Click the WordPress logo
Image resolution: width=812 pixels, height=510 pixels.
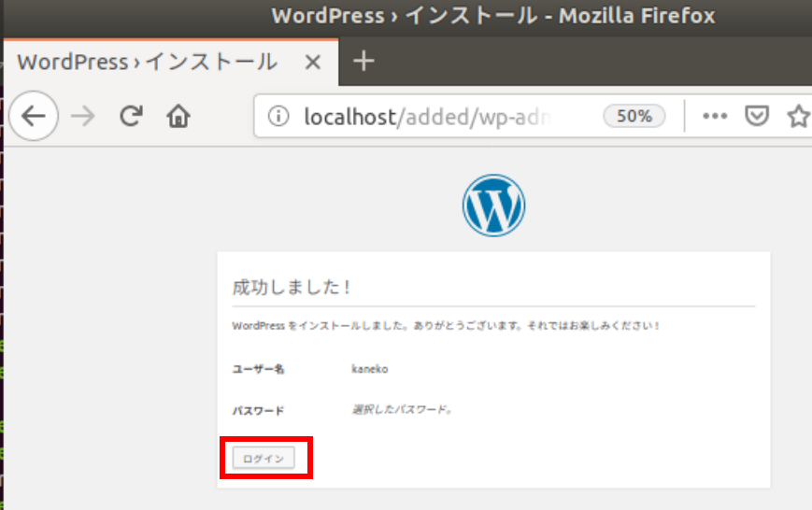(493, 205)
